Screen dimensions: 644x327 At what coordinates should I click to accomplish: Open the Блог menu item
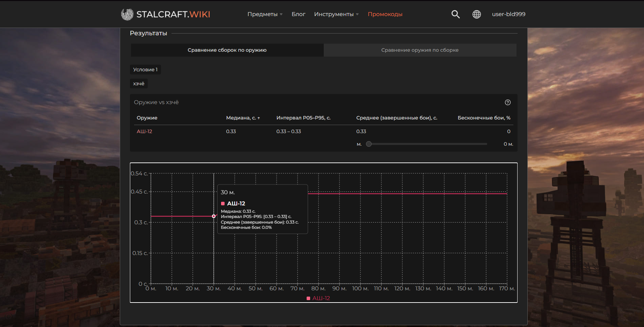(298, 14)
